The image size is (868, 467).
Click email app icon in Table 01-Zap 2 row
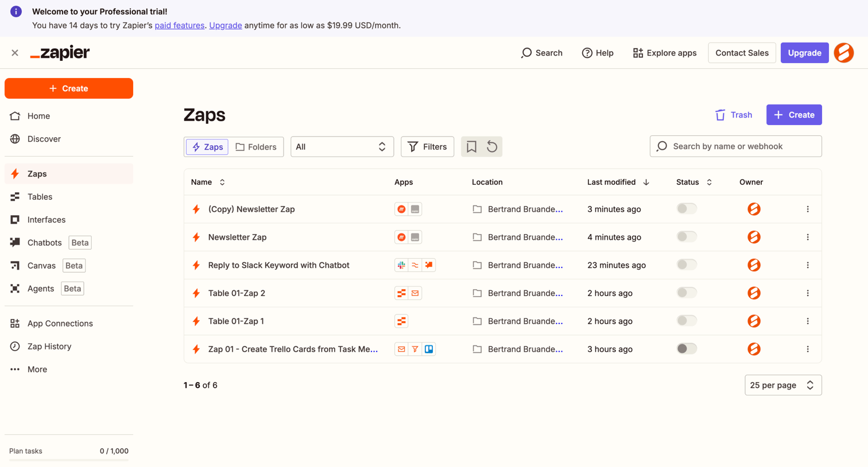[415, 293]
